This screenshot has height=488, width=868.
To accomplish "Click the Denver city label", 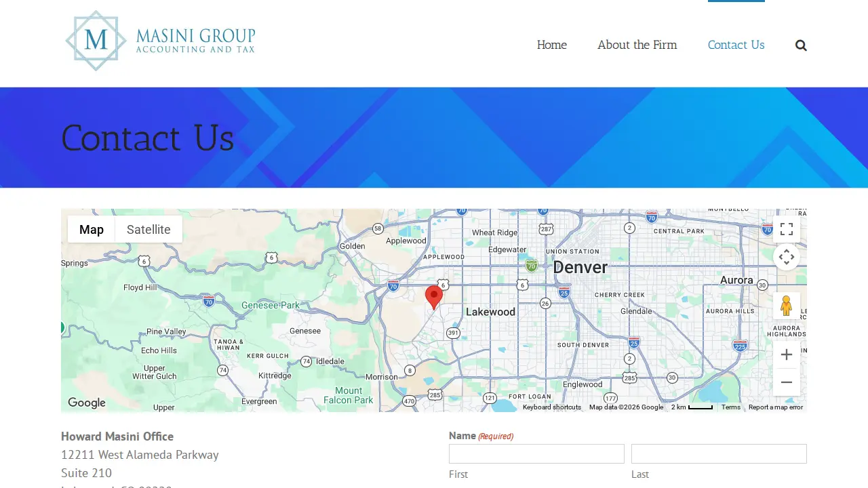I will (x=580, y=267).
